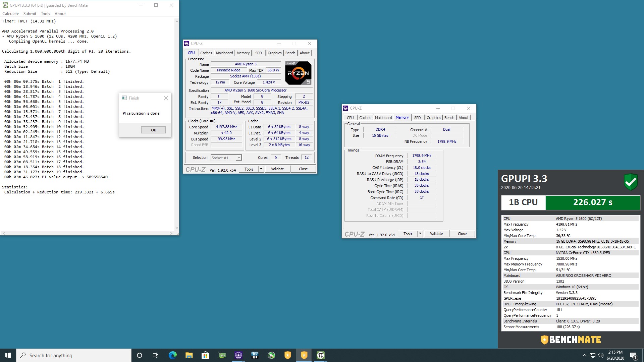Open Microsoft Store from taskbar
This screenshot has width=644, height=362.
[x=205, y=355]
